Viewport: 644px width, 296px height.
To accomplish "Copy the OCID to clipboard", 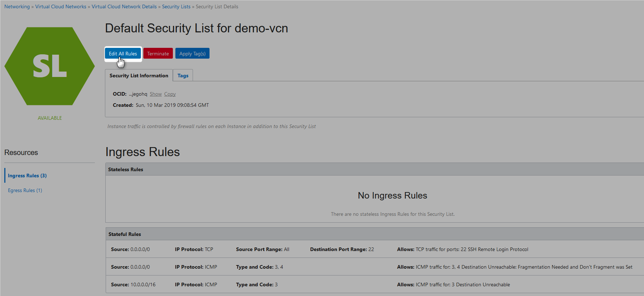I will [x=170, y=94].
